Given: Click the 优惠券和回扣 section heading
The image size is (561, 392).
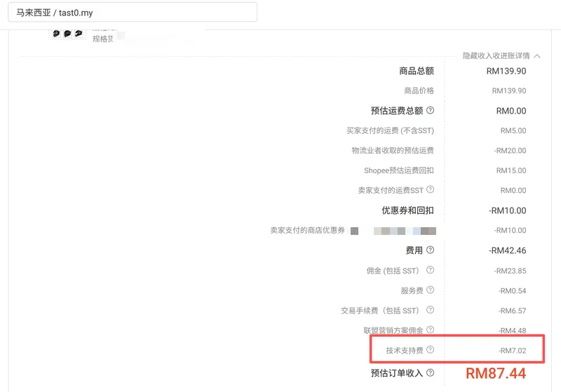Looking at the screenshot, I should [x=407, y=210].
